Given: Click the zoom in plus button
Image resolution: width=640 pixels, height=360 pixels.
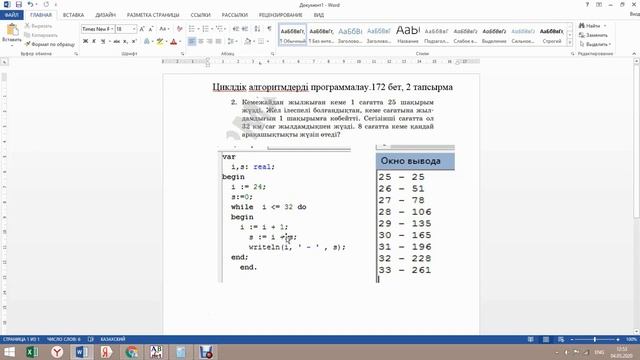Looking at the screenshot, I should point(618,339).
